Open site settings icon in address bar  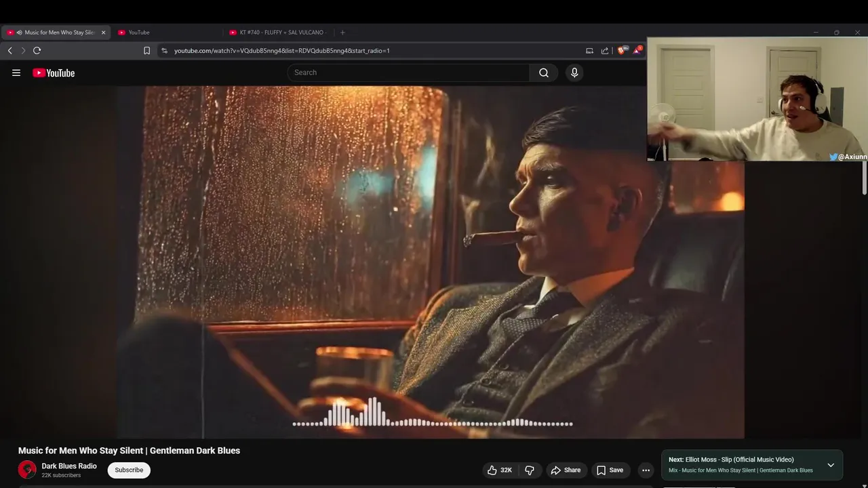tap(164, 50)
